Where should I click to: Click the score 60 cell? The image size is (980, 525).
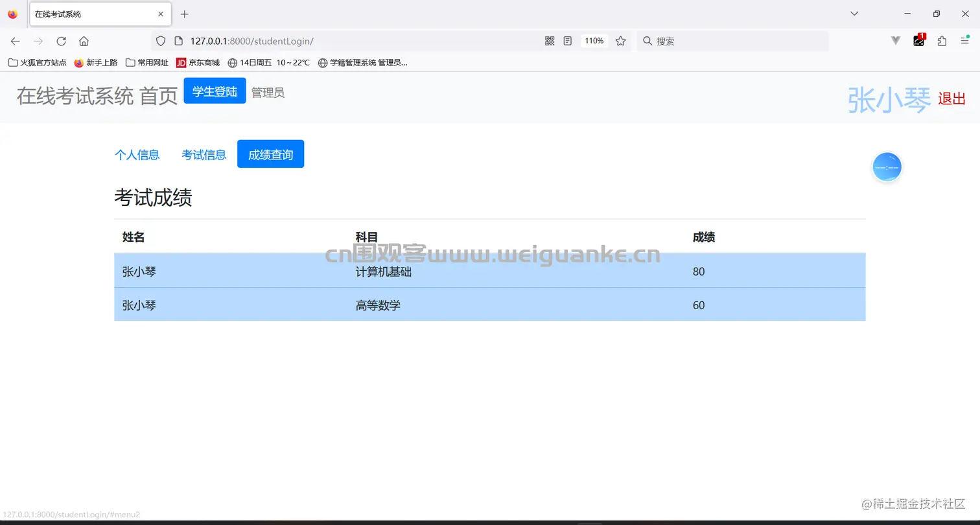(699, 305)
